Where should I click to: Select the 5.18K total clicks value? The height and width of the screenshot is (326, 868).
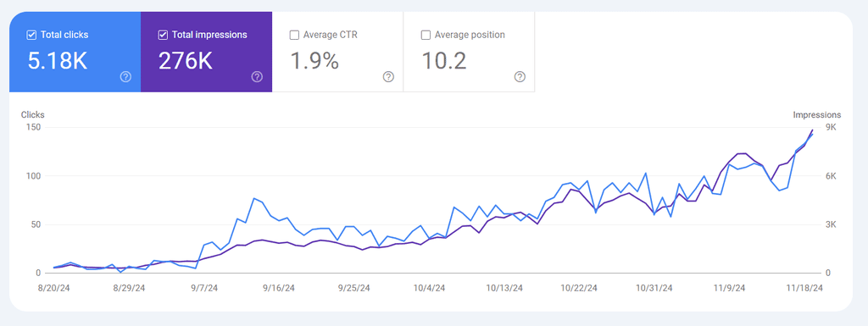[58, 61]
